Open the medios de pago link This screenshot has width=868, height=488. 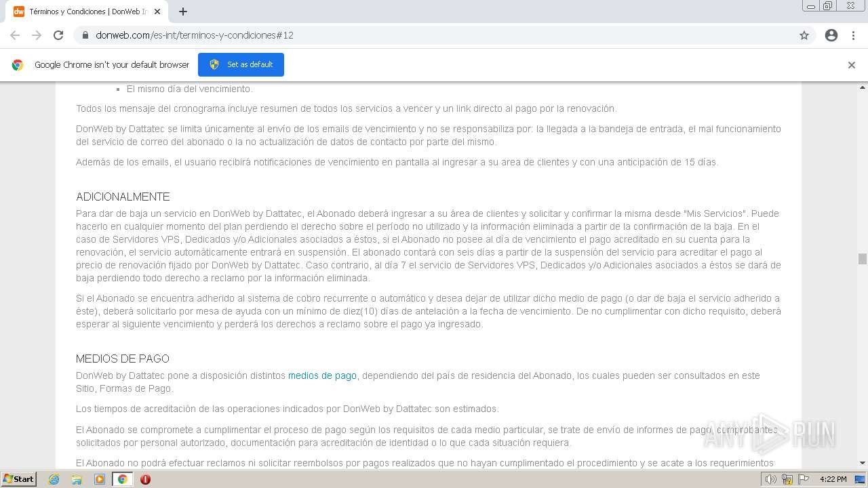coord(322,375)
